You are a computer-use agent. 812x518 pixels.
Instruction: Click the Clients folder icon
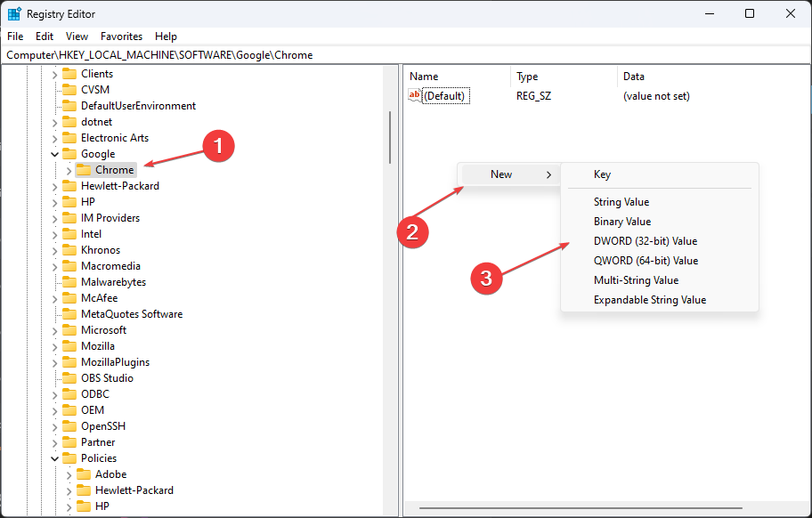(69, 74)
